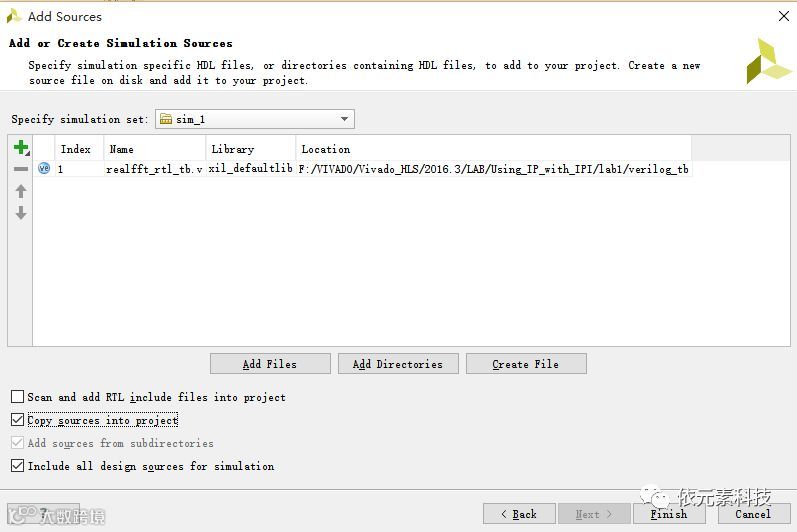Click the green plus add source icon
The width and height of the screenshot is (797, 532).
point(20,148)
